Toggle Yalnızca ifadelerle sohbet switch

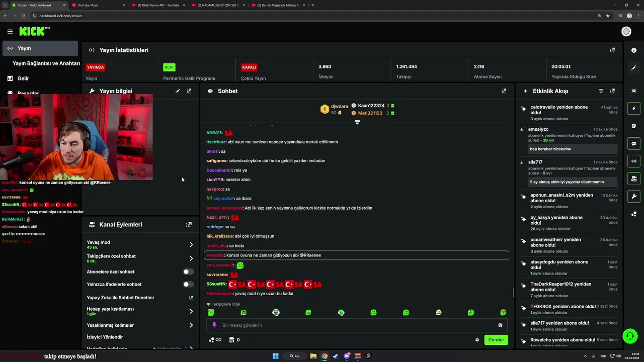click(188, 284)
